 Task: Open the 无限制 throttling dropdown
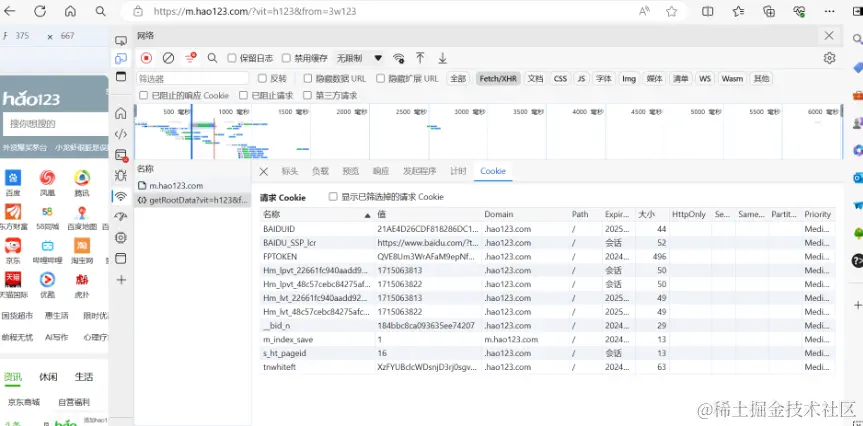coord(359,58)
